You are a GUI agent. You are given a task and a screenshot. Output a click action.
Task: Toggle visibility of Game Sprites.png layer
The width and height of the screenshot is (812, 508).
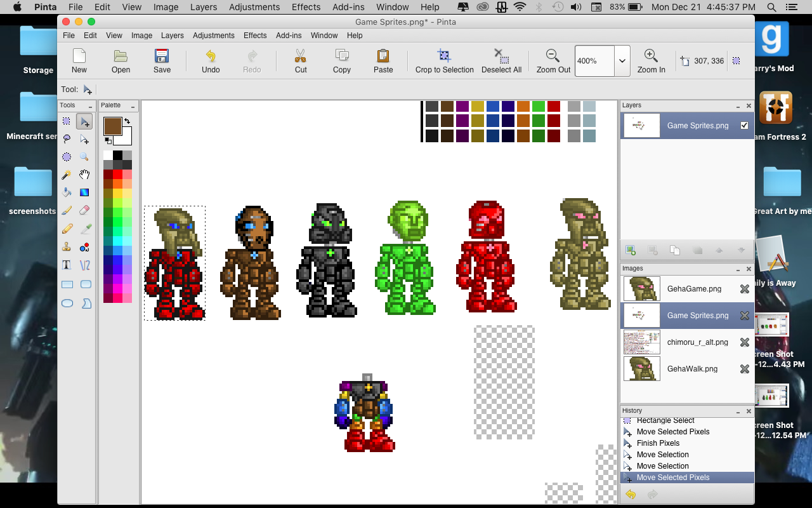click(x=744, y=126)
